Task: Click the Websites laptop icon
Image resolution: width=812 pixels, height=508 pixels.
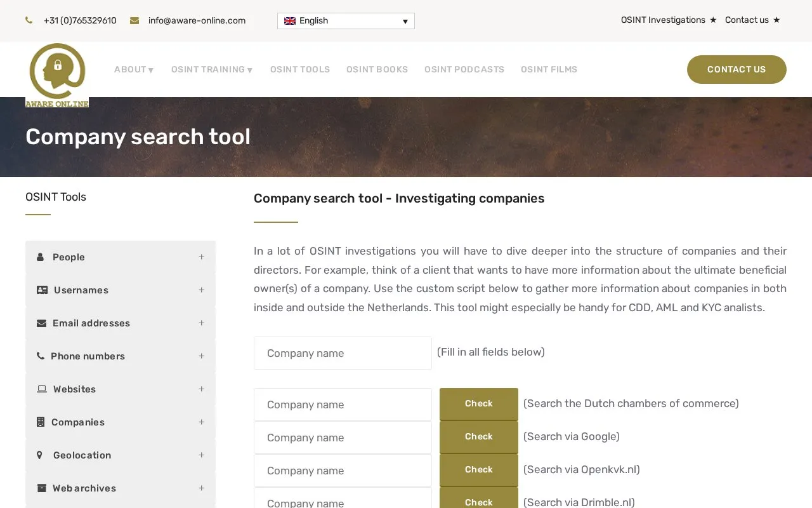Action: [42, 389]
